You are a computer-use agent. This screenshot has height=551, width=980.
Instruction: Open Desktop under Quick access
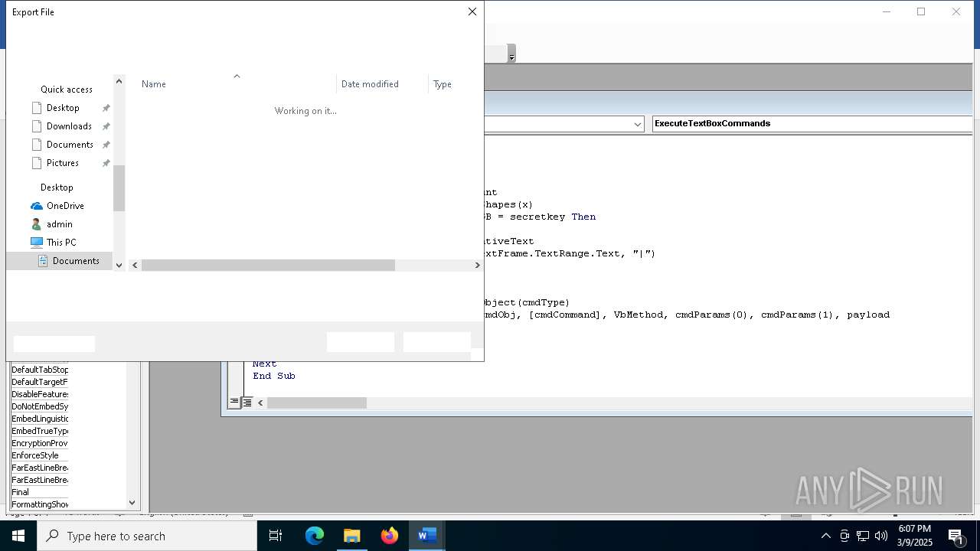click(x=63, y=108)
